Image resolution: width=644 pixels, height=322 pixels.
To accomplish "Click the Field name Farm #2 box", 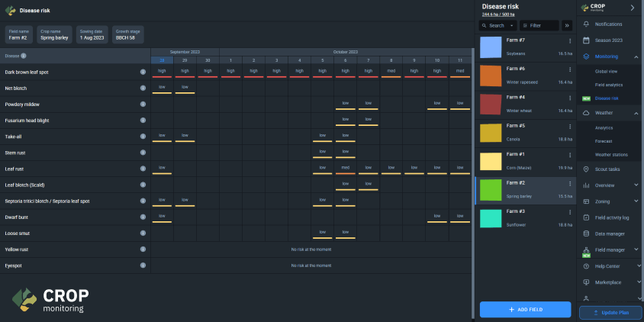I will coord(18,35).
